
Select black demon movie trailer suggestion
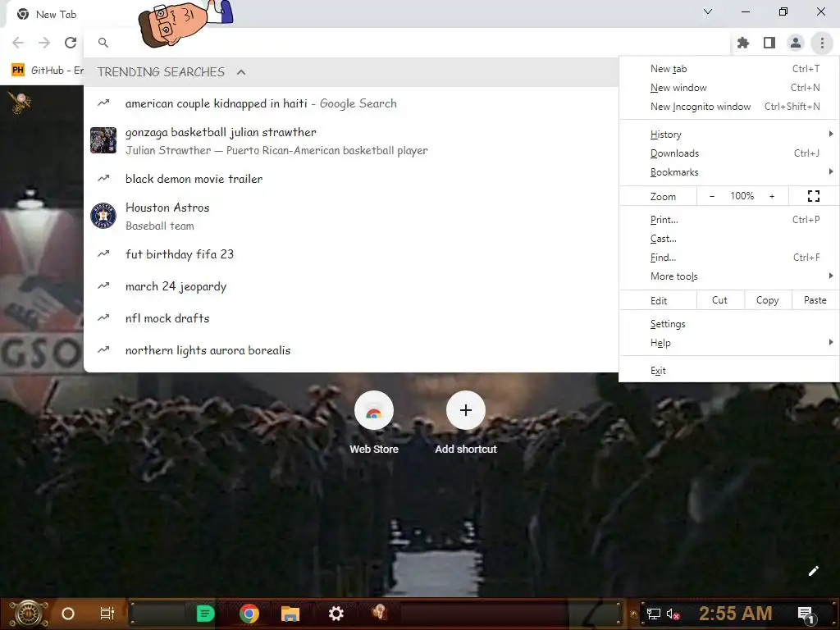351,179
